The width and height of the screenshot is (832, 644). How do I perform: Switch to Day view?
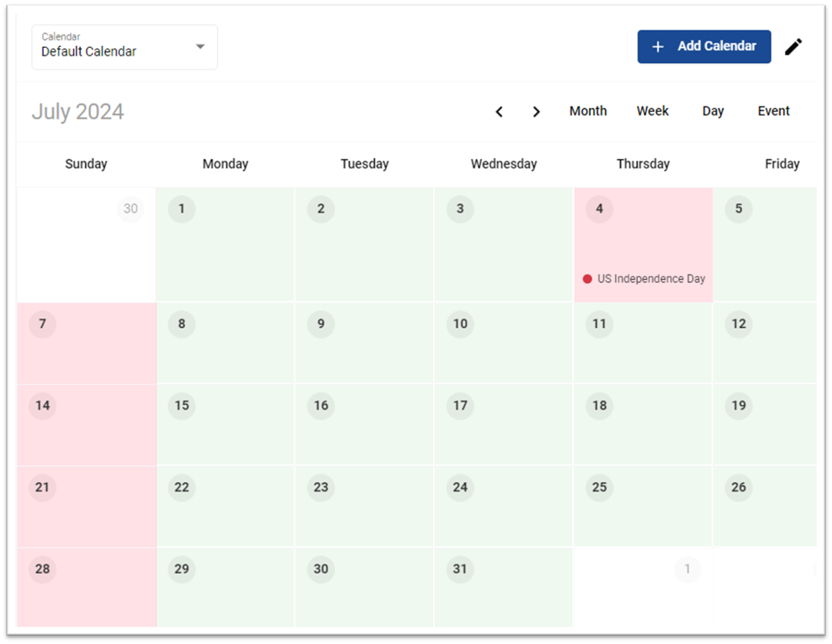click(713, 111)
